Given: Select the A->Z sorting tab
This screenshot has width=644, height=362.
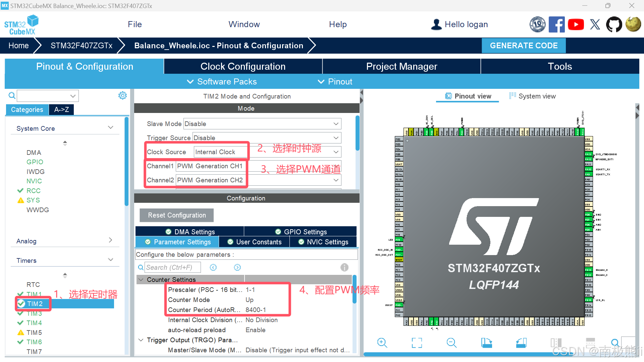Looking at the screenshot, I should click(x=61, y=110).
